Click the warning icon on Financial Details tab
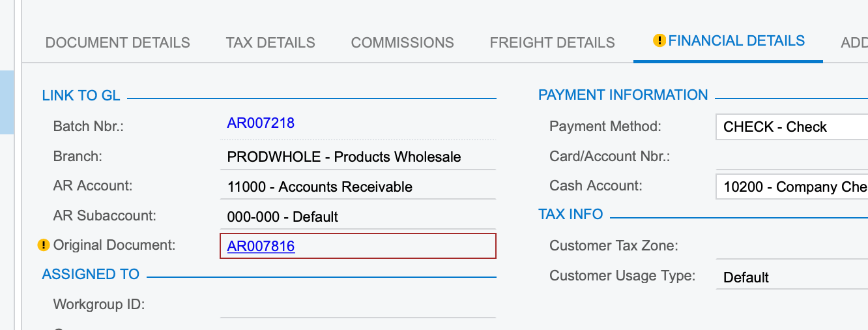Screen dimensions: 868x330 659,41
